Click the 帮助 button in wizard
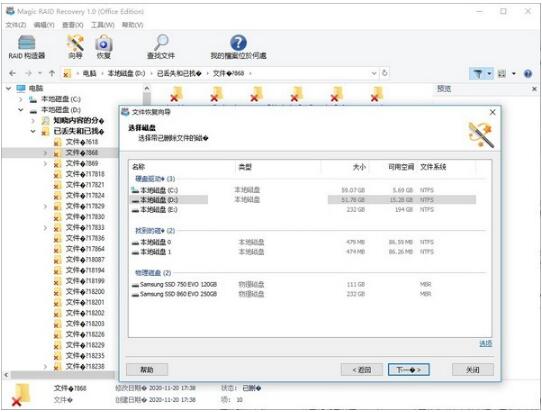The height and width of the screenshot is (412, 542). 147,369
